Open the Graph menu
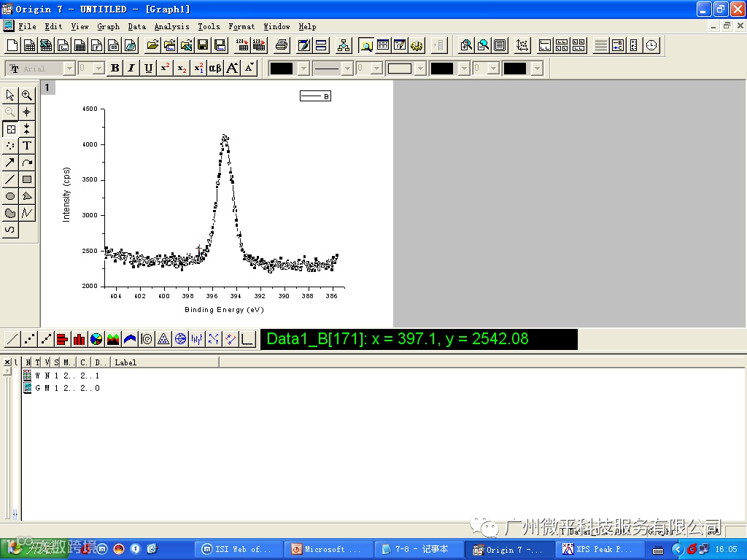The width and height of the screenshot is (747, 560). (108, 27)
